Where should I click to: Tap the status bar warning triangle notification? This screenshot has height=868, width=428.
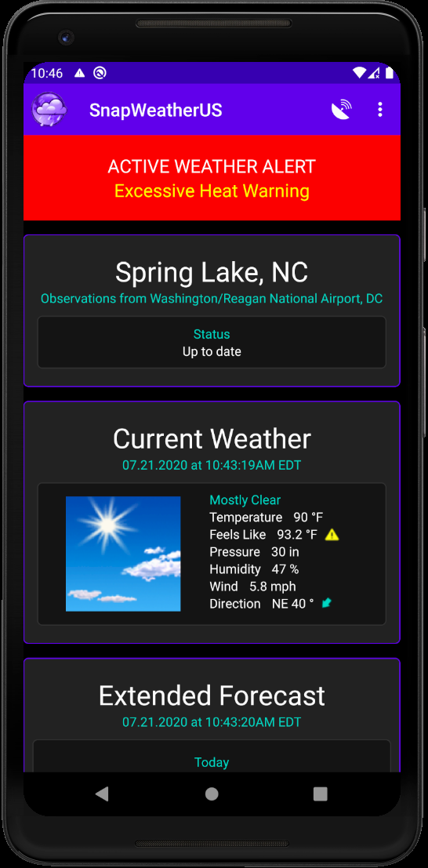click(80, 73)
